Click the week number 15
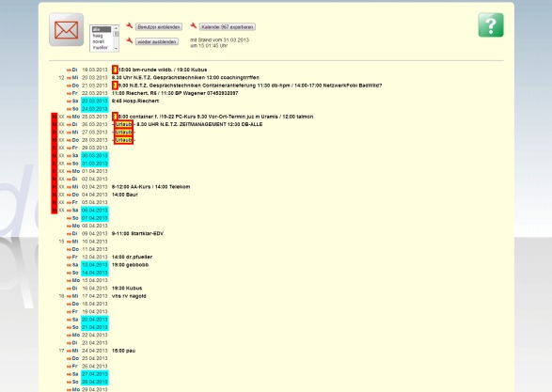The height and width of the screenshot is (392, 552). 61,242
